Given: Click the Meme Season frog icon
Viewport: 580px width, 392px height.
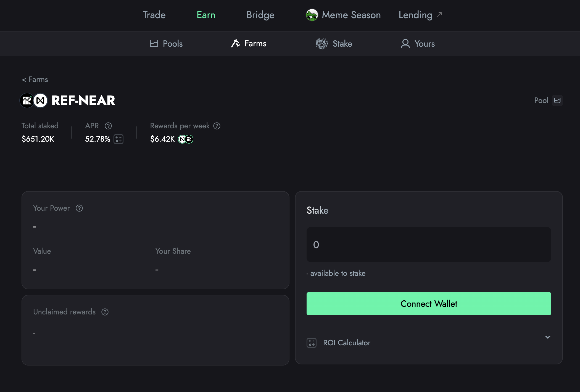Looking at the screenshot, I should point(312,15).
